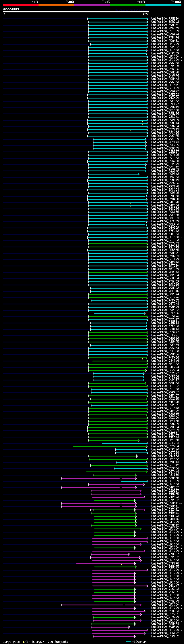Open hit UniRef100_B9RK32
184x644 pixels.
[x=165, y=47]
